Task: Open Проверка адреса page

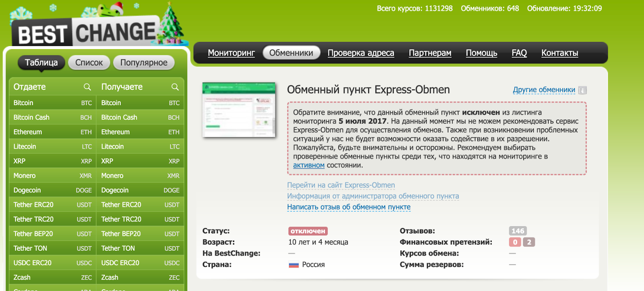Action: click(x=361, y=53)
